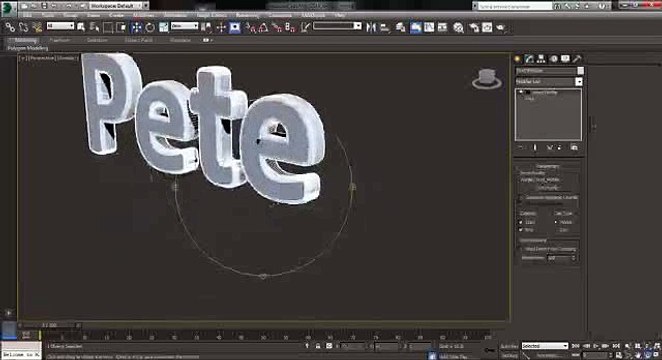662x360 pixels.
Task: Open the Rendered Frame Window
Action: click(x=487, y=27)
